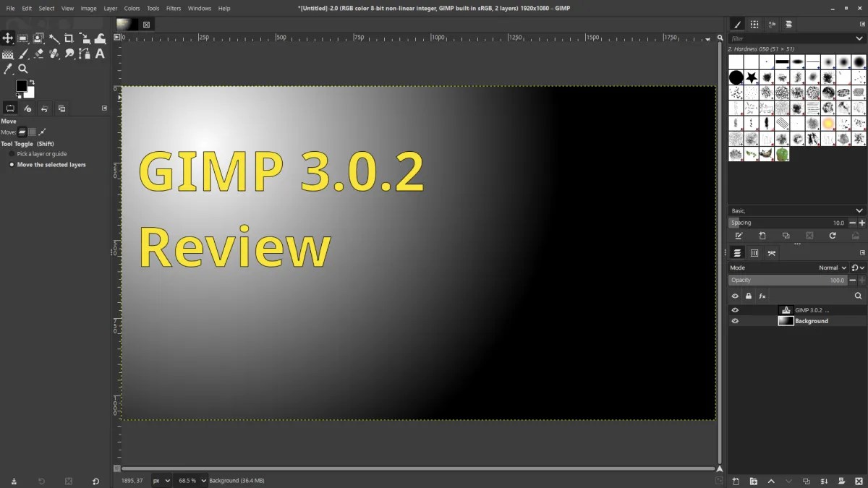
Task: Switch to the Patterns tab
Action: (x=754, y=24)
